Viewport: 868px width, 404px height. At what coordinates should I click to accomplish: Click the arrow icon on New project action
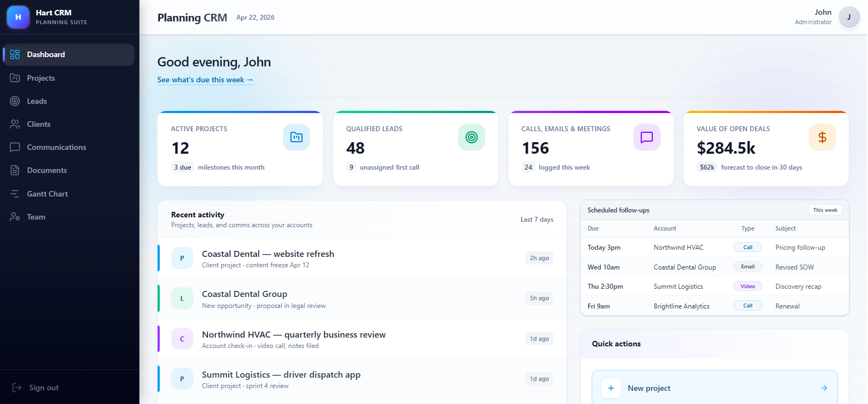tap(824, 388)
